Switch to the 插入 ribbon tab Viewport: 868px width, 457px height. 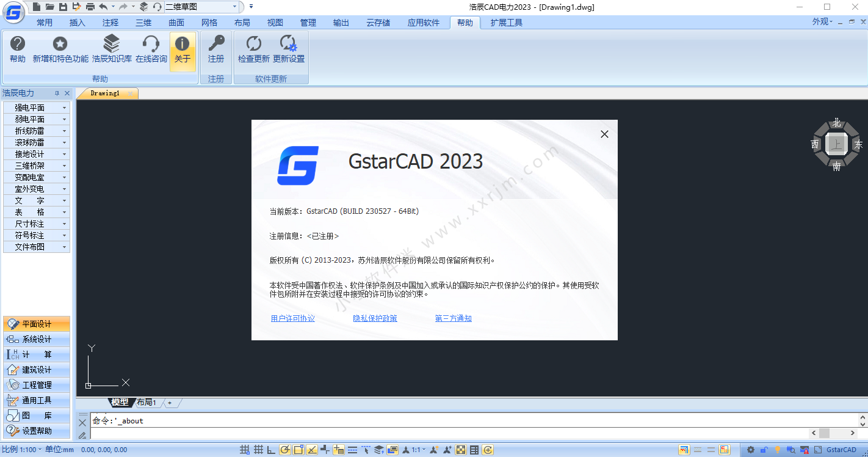(x=78, y=23)
